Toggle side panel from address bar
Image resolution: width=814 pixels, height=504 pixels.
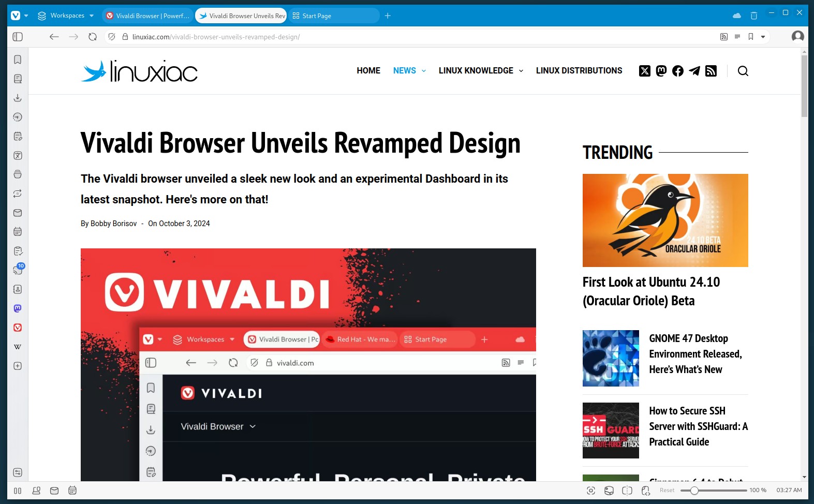click(18, 37)
